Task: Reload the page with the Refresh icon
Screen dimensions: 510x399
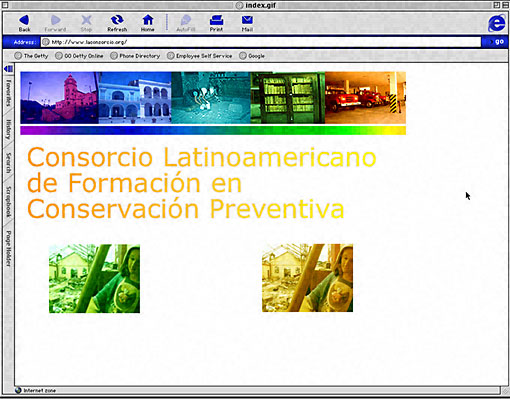Action: coord(117,23)
